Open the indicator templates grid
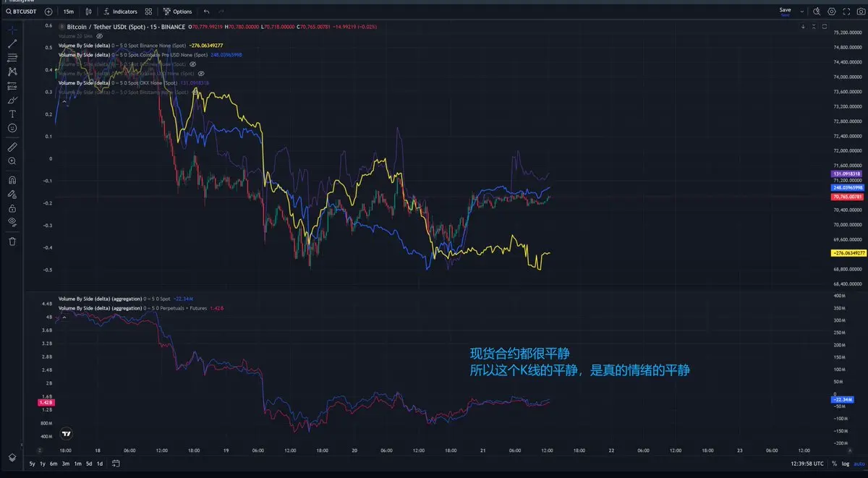This screenshot has width=868, height=478. pos(148,12)
